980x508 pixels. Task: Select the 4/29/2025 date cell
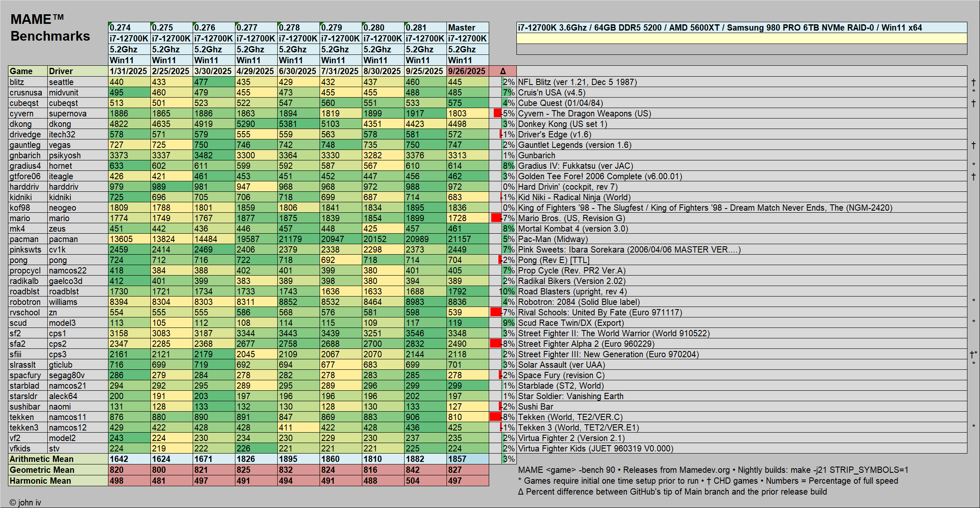pos(256,71)
